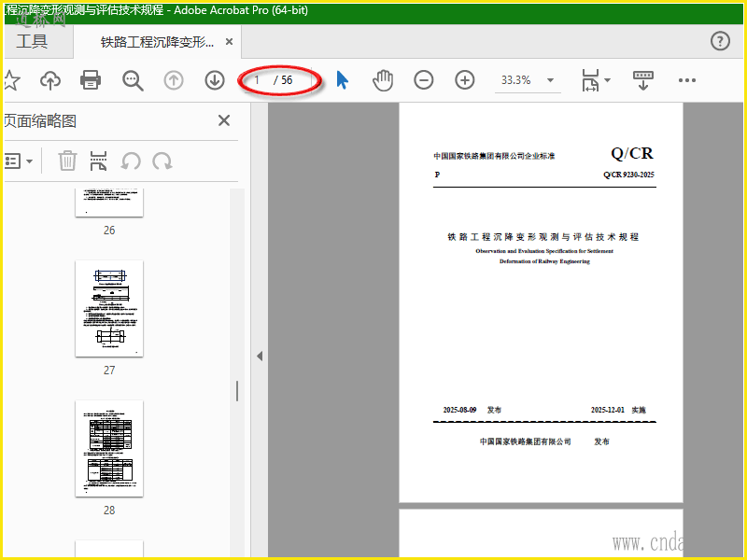Click the thumbnail panel scrollbar

[237, 390]
